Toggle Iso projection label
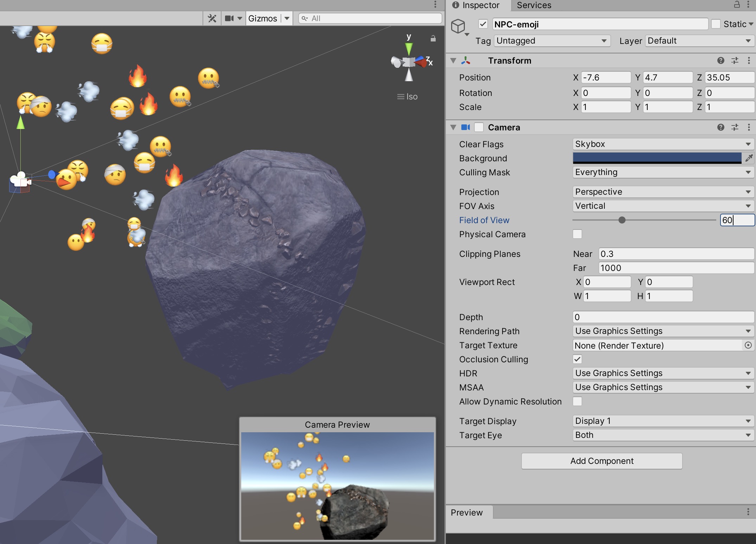This screenshot has height=544, width=756. 408,97
